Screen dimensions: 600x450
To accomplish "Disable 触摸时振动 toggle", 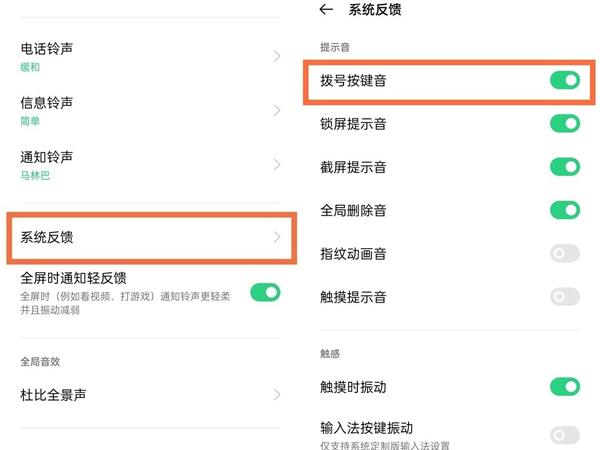I will pos(564,386).
